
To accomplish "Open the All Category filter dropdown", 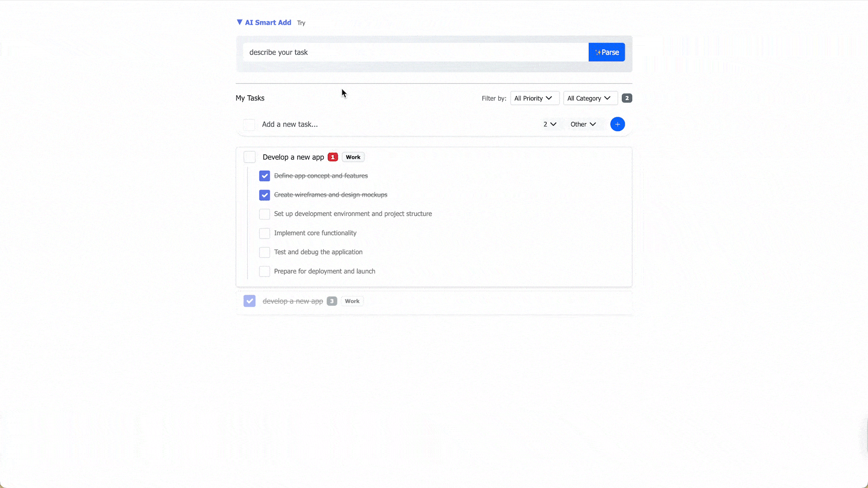I will pos(590,98).
